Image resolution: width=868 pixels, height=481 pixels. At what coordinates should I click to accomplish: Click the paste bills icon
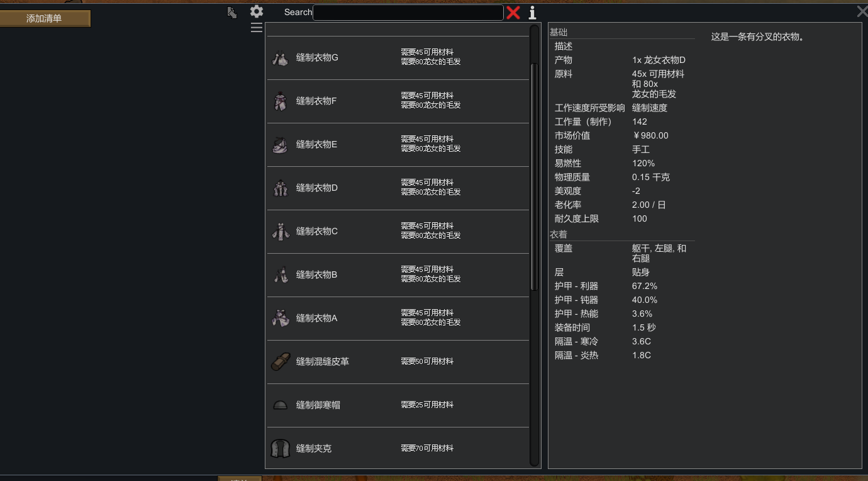(232, 13)
